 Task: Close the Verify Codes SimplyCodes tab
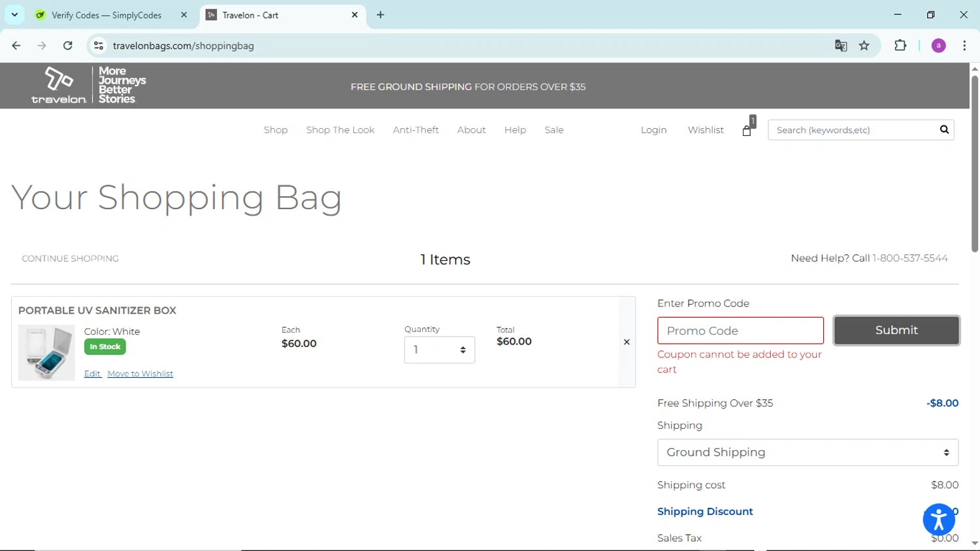[x=184, y=14]
